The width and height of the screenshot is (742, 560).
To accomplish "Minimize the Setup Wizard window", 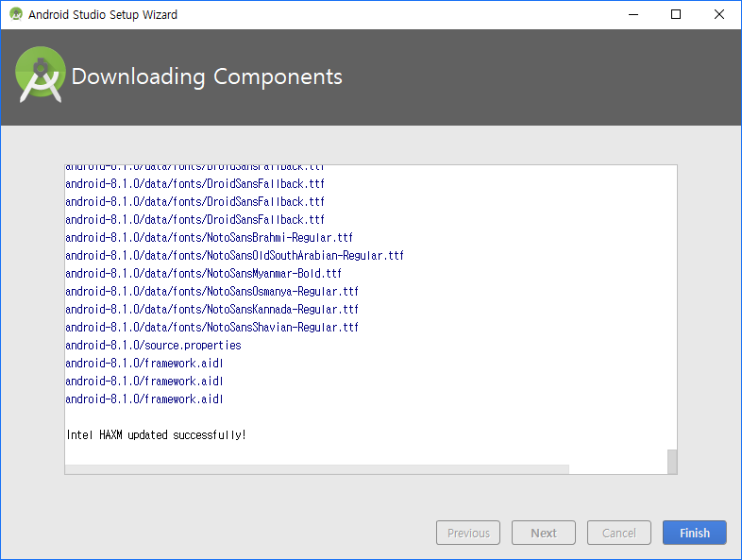I will pyautogui.click(x=633, y=15).
